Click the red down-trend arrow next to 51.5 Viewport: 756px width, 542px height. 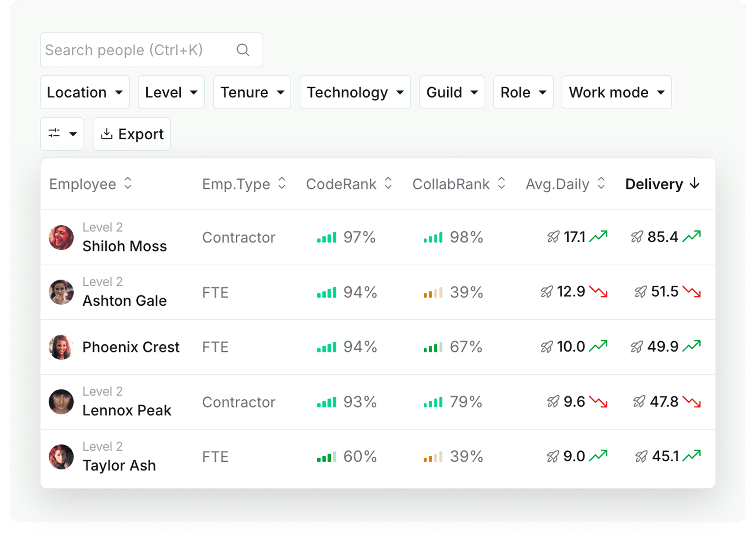(691, 292)
